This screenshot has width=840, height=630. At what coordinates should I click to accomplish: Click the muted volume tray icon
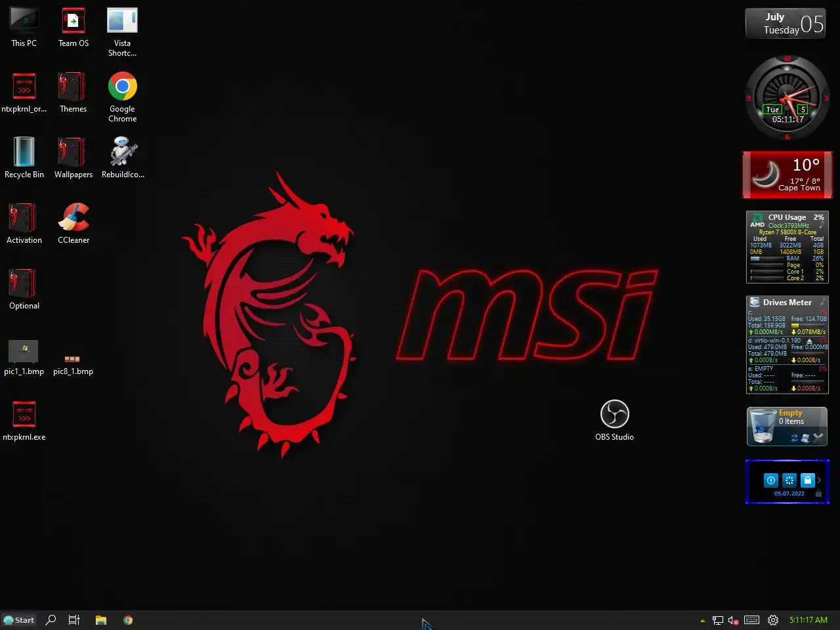[x=734, y=620]
